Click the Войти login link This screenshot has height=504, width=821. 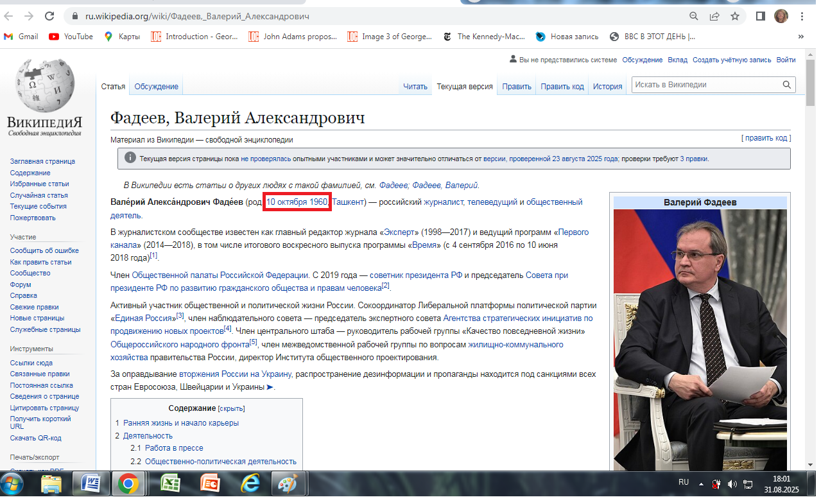click(786, 60)
